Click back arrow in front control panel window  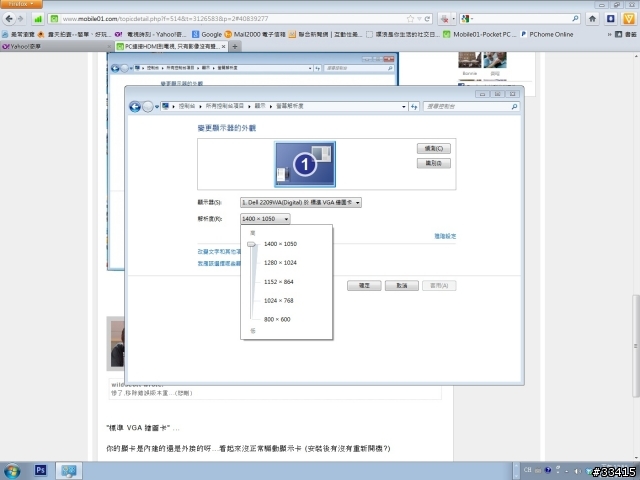(135, 107)
